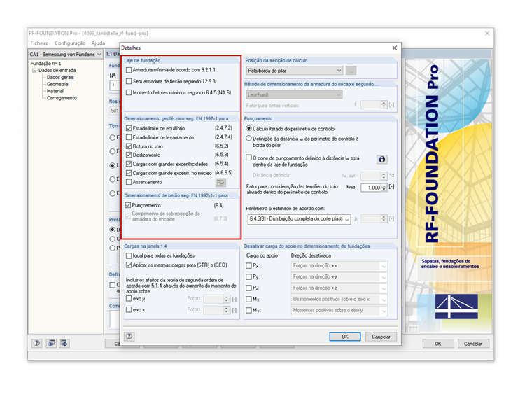Toggle Momento fletores mínimos segundo 6.4.5
532x399 pixels.
click(129, 92)
